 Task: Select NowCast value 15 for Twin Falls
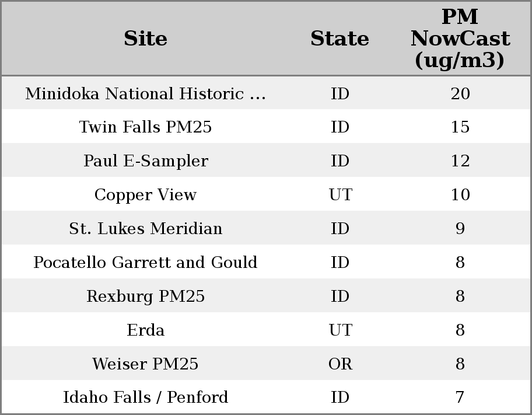tap(460, 127)
